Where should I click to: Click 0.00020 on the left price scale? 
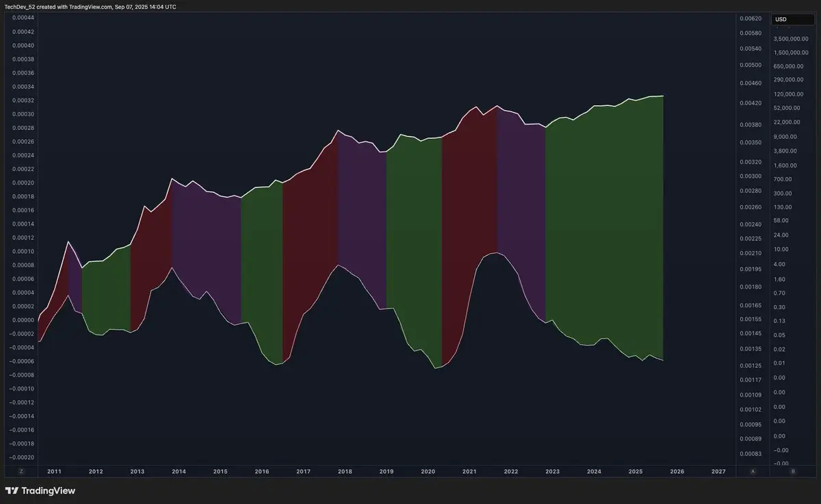click(23, 183)
